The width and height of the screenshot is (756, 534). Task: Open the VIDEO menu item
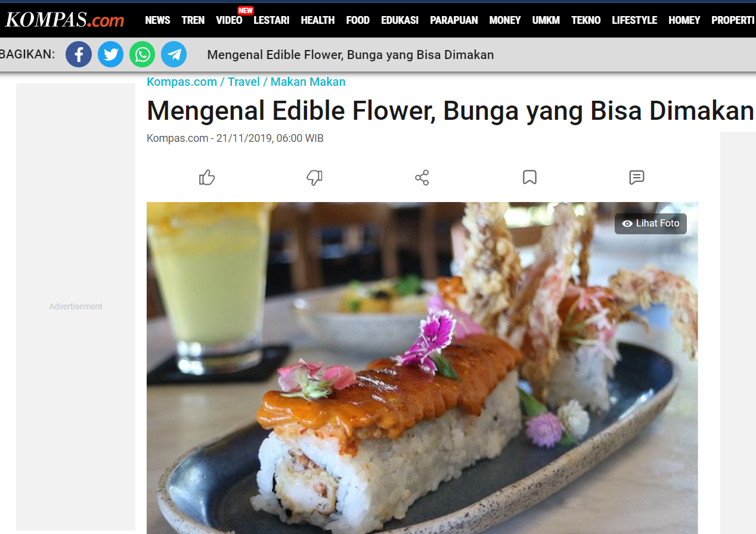[229, 20]
